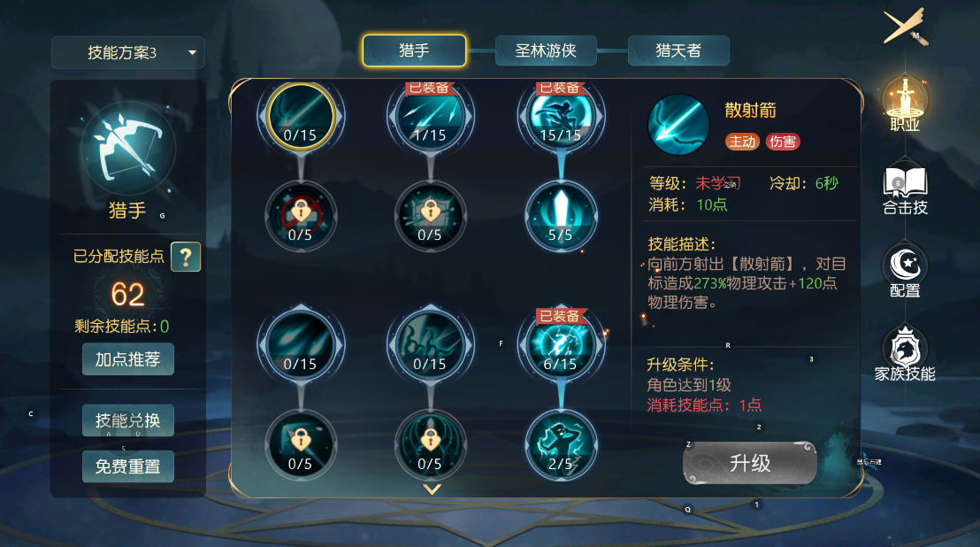Select the equipped skill showing 6/15
The image size is (980, 547).
coord(561,344)
